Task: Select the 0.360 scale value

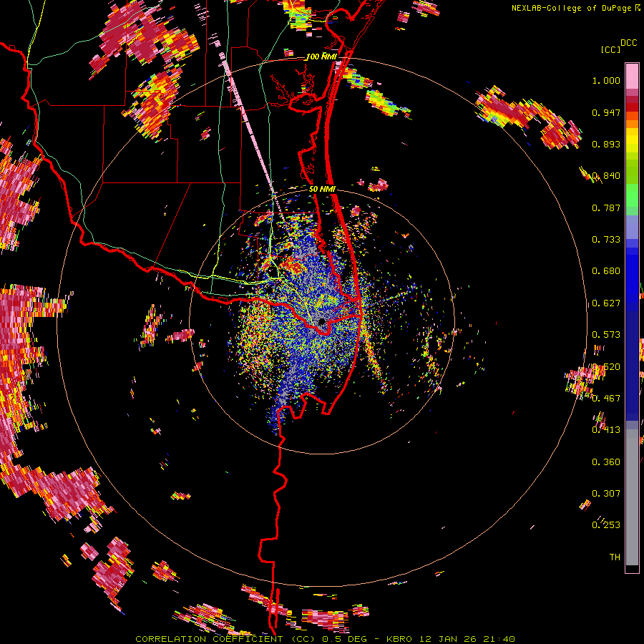Action: click(x=606, y=462)
